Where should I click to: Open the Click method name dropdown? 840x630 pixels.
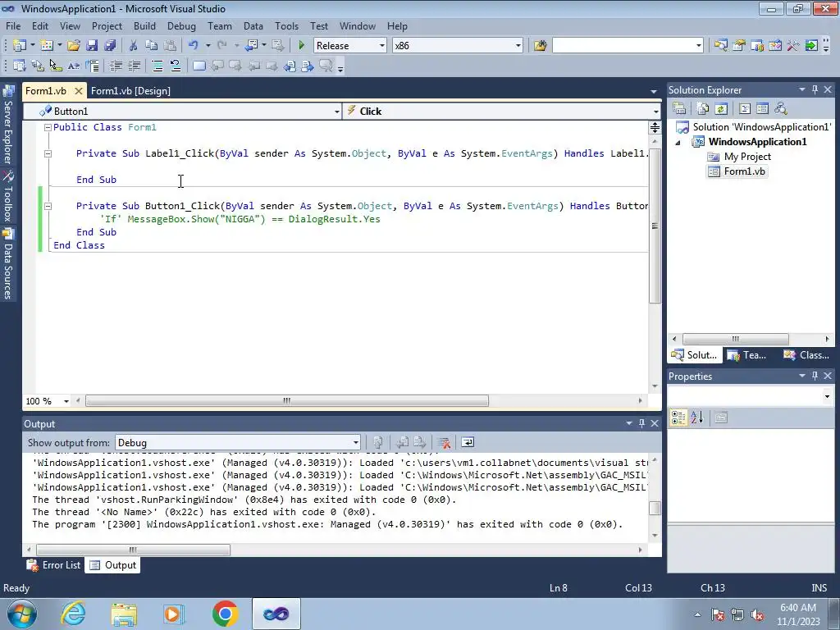coord(655,112)
